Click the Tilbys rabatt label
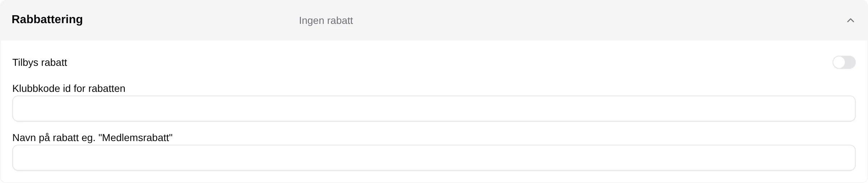 pyautogui.click(x=40, y=63)
